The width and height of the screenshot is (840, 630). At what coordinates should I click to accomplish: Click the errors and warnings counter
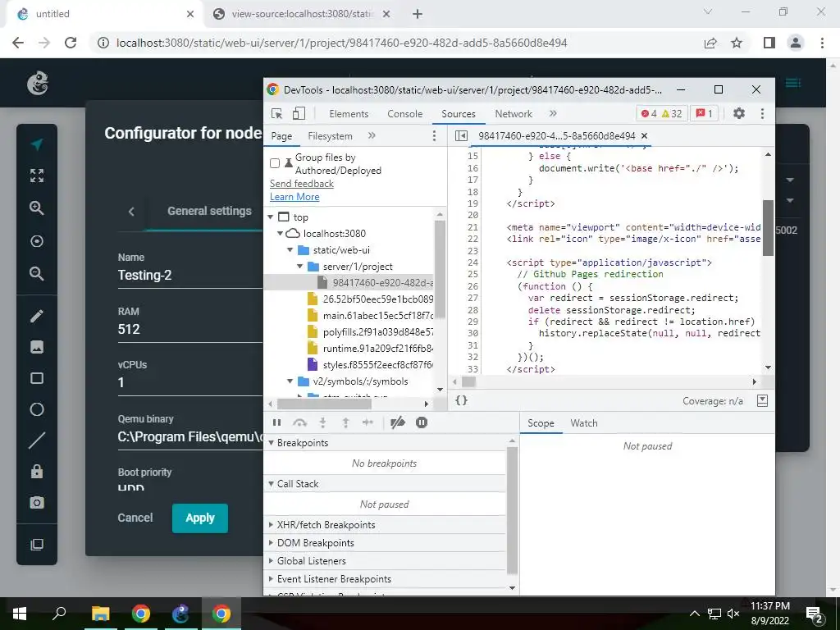(x=662, y=113)
